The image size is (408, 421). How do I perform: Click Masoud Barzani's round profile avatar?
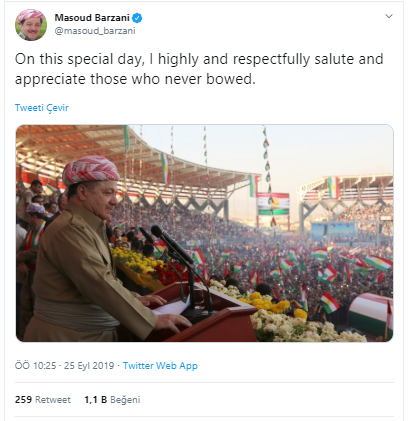coord(31,25)
